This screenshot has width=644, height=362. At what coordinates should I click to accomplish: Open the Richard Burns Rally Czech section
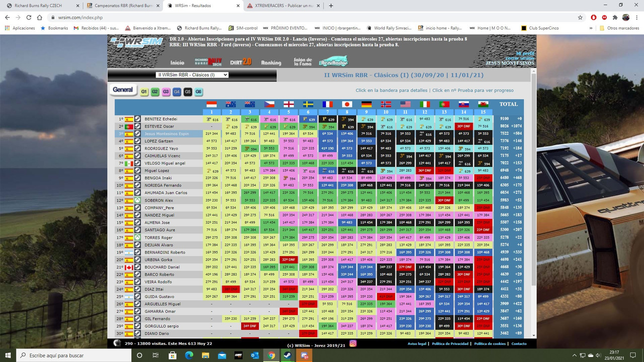point(208,62)
